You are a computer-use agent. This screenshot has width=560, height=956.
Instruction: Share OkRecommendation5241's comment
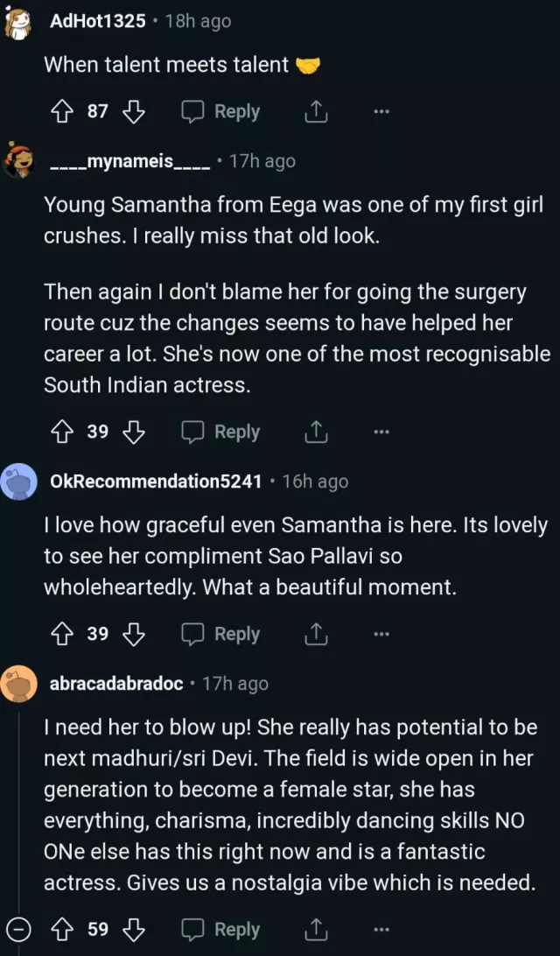(316, 634)
